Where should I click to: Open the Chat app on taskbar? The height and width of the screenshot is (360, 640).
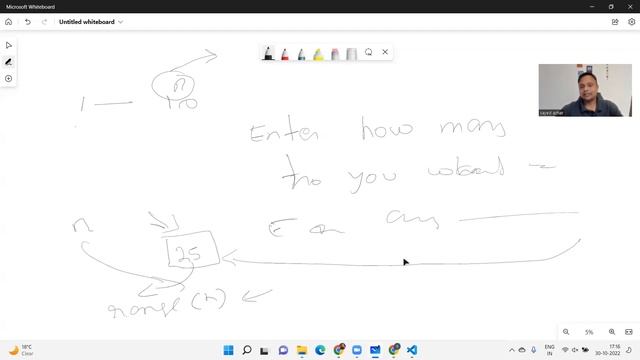[x=283, y=350]
